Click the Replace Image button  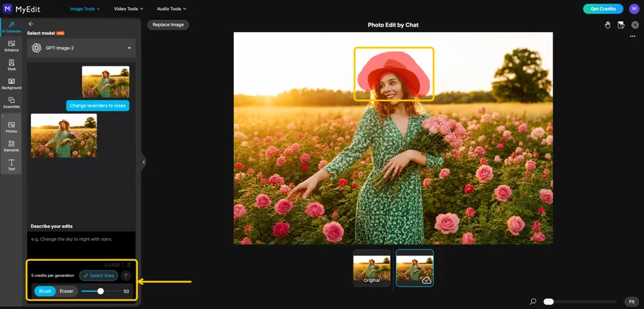coord(168,24)
